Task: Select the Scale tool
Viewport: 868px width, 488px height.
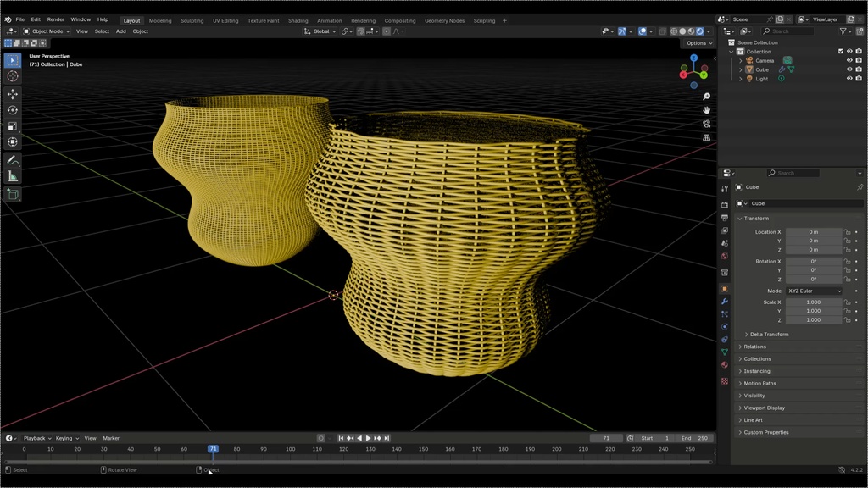Action: coord(13,126)
